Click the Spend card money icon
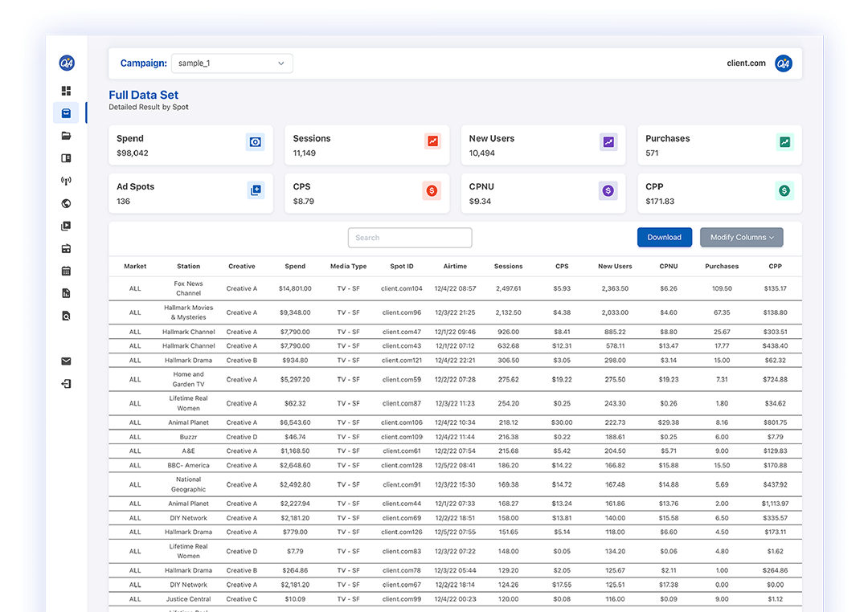This screenshot has width=868, height=612. tap(256, 142)
